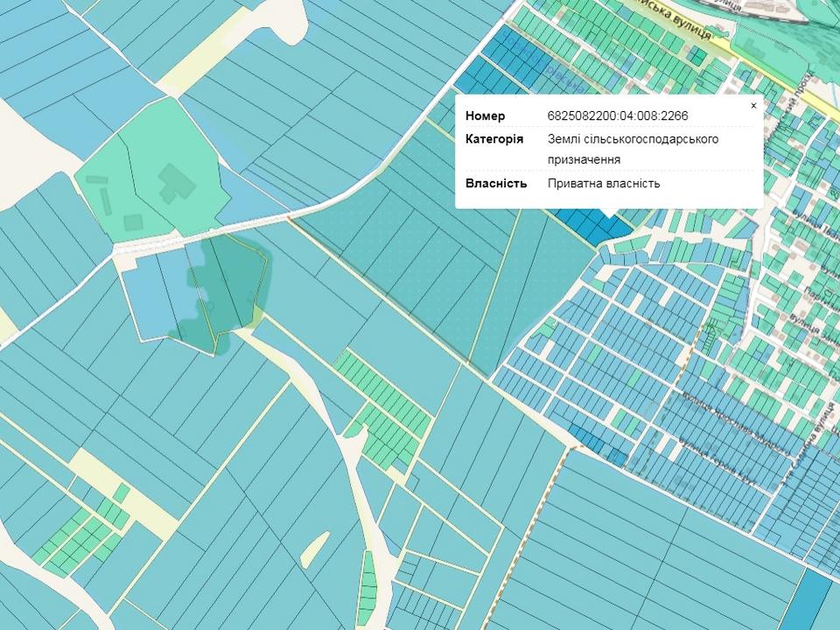Viewport: 840px width, 630px height.
Task: Click the small square building in green parcel
Action: (x=133, y=222)
